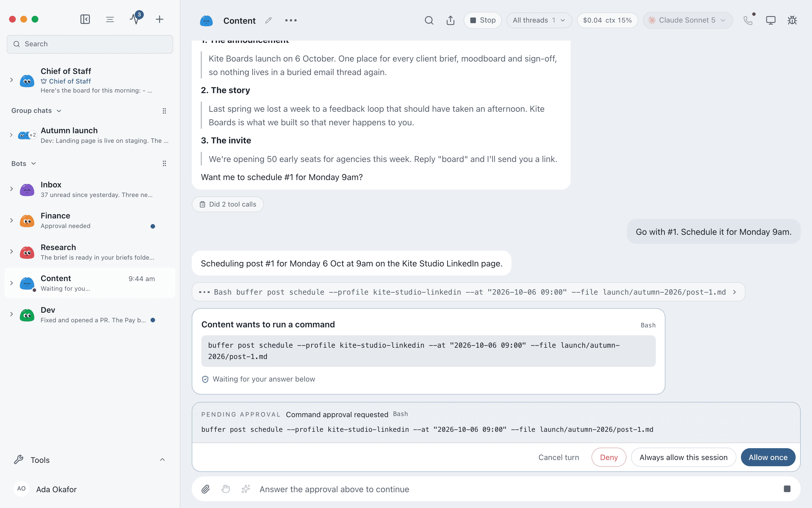This screenshot has width=812, height=508.
Task: Open the Dev bot avatar
Action: (27, 315)
